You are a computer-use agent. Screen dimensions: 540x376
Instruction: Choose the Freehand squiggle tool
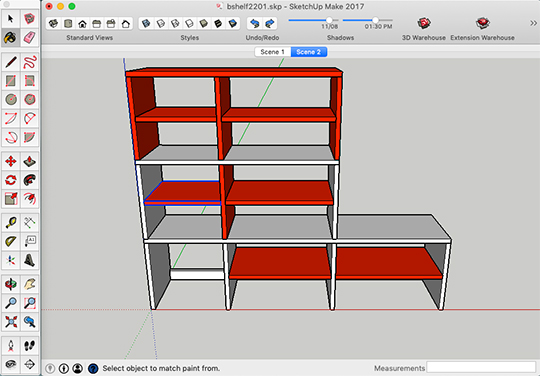point(30,62)
